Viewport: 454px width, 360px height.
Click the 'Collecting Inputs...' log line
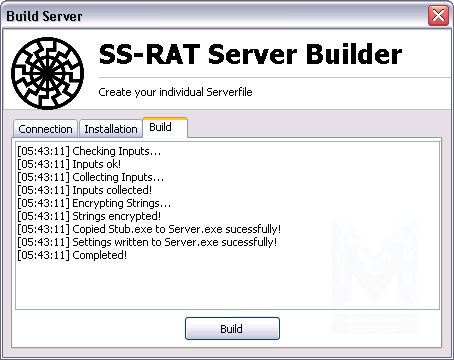point(90,177)
